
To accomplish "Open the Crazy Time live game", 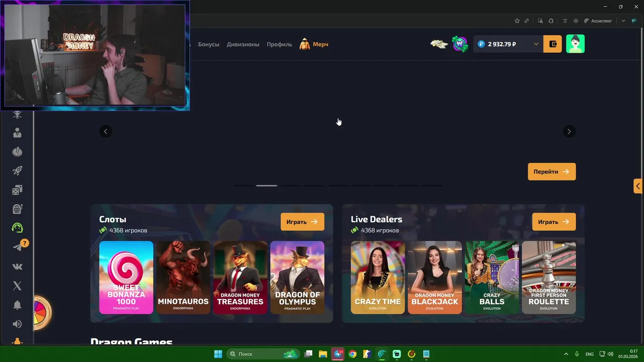I will 378,278.
